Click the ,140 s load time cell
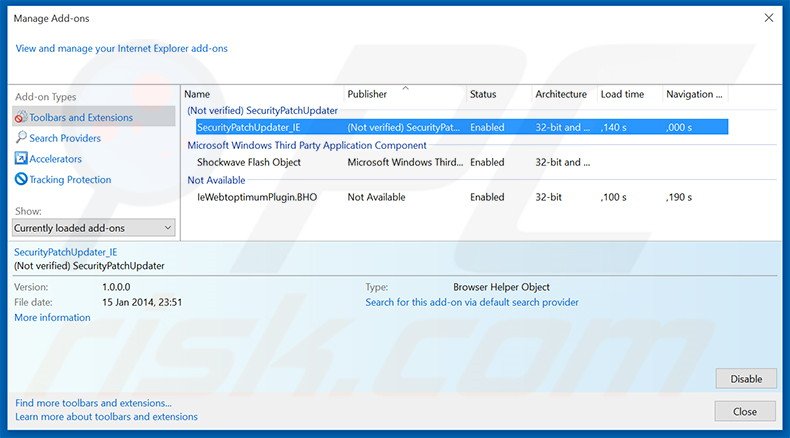This screenshot has height=438, width=790. coord(613,128)
